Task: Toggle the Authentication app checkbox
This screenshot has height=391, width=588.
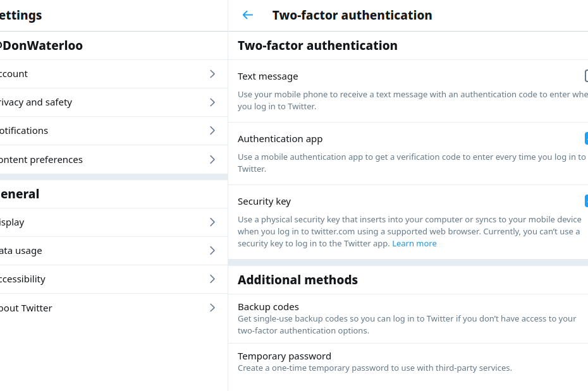Action: 585,139
